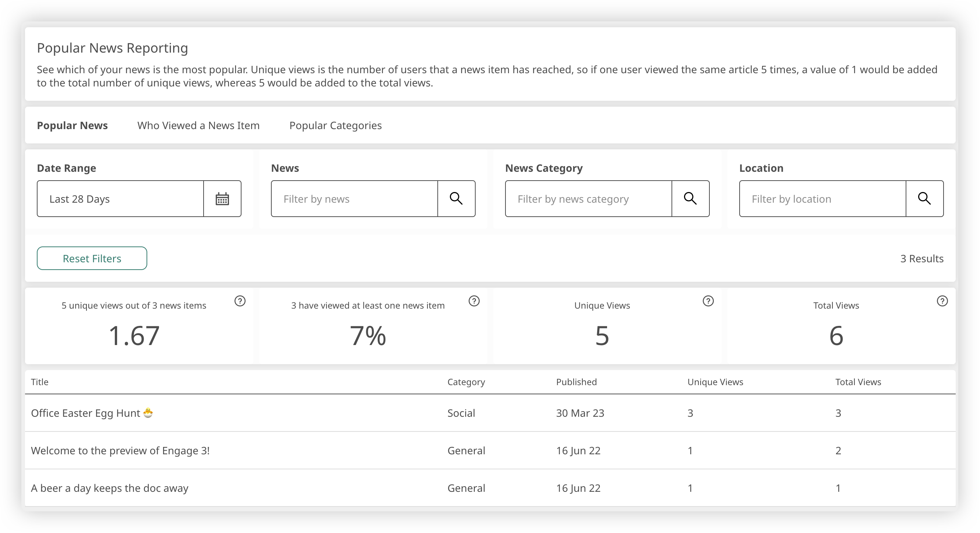Sort by the Published column header

(576, 382)
